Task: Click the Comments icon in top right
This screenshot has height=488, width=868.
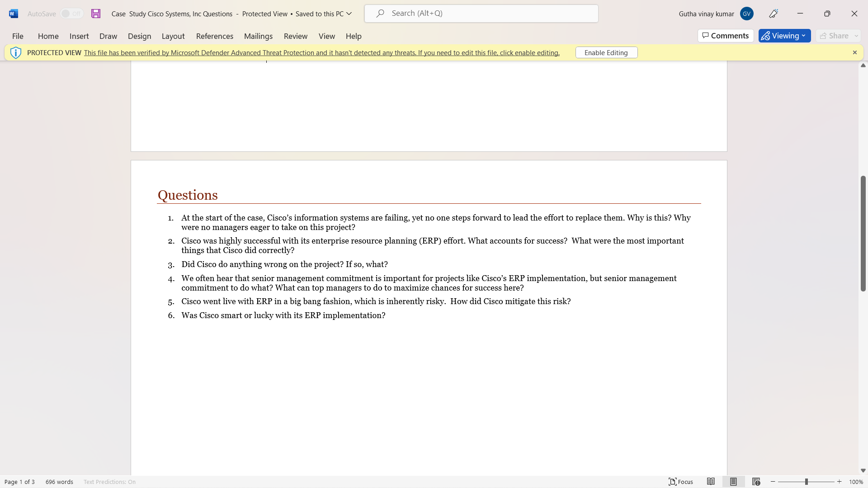Action: (726, 36)
